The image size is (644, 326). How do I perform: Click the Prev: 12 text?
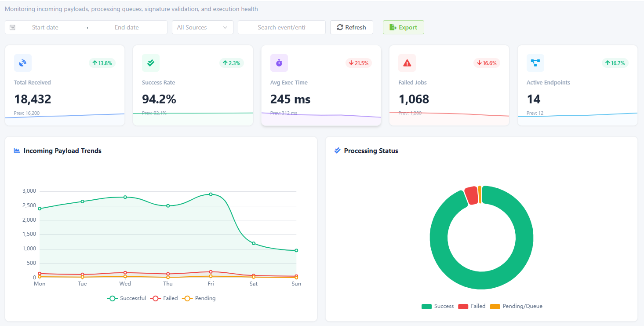pos(535,113)
